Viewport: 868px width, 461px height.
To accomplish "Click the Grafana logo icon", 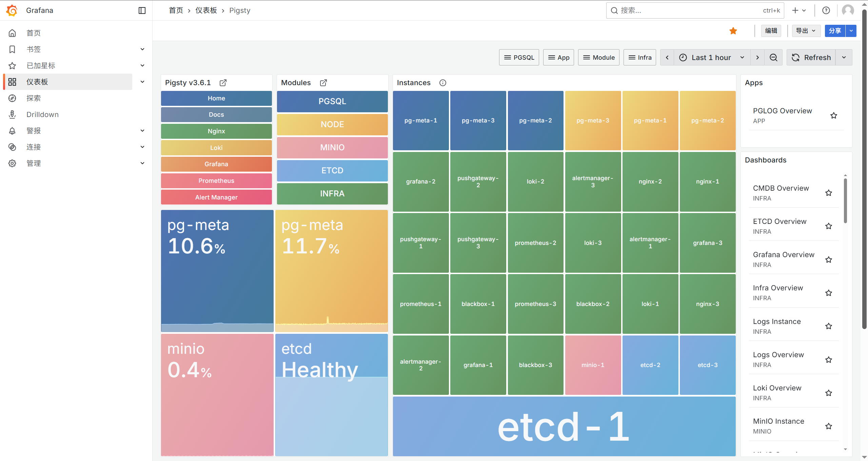I will tap(12, 10).
